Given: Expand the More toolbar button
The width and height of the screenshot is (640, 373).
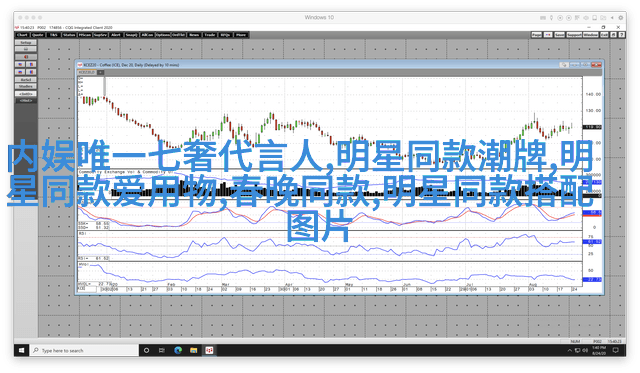Looking at the screenshot, I should coord(241,35).
